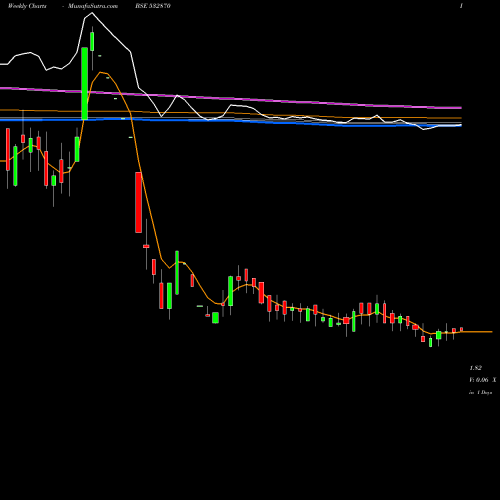Click the "V: 0.06 X" volume text

pos(482,380)
